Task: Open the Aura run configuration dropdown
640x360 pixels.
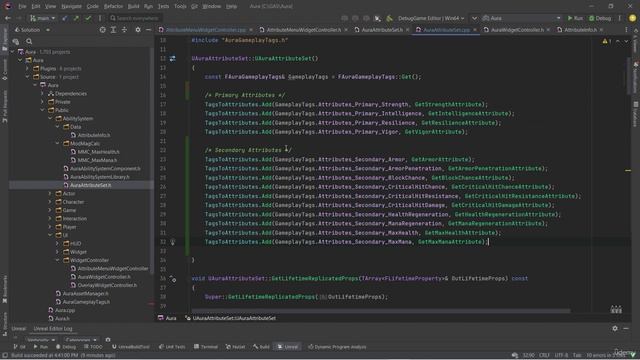Action: 522,18
